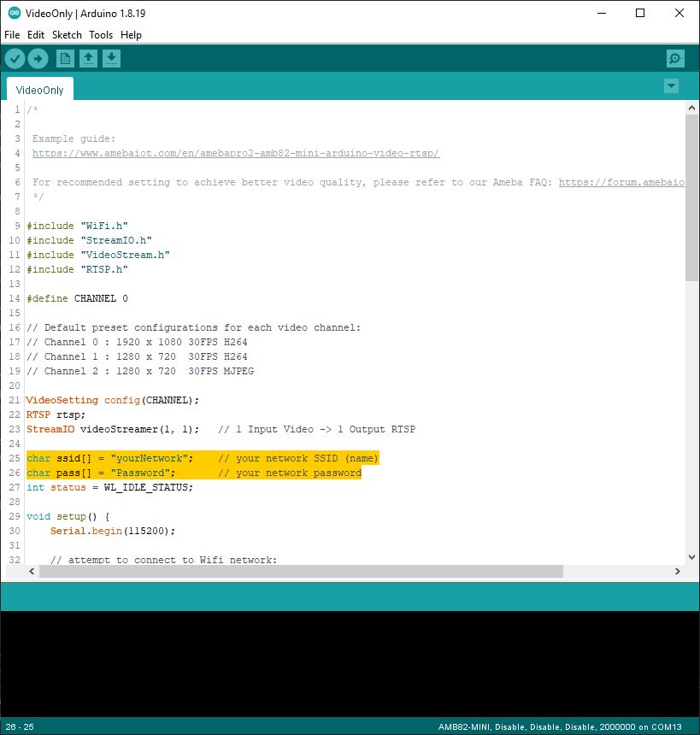
Task: Click the horizontal scrollbar right arrow
Action: [678, 572]
